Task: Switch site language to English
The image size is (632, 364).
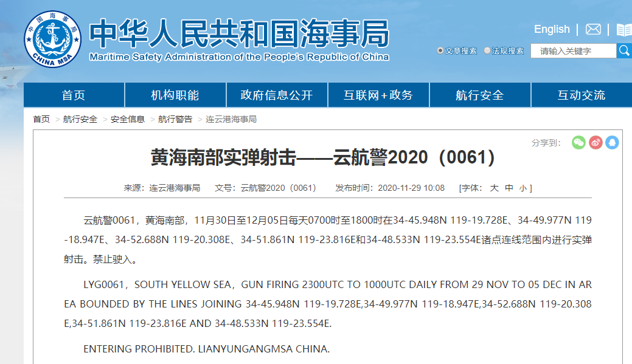Action: pyautogui.click(x=552, y=29)
